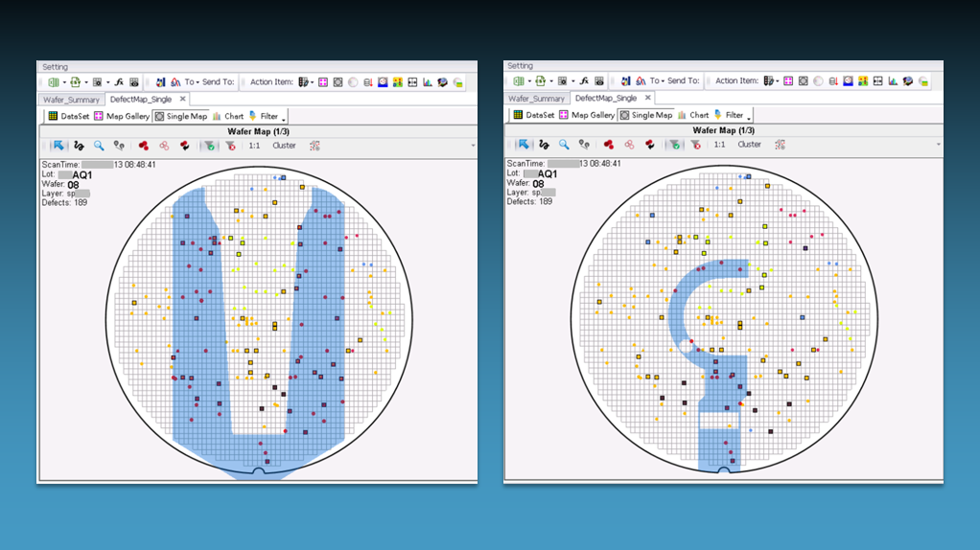Viewport: 980px width, 550px height.
Task: Open the first Action Item dropdown arrow, right window
Action: pos(777,81)
